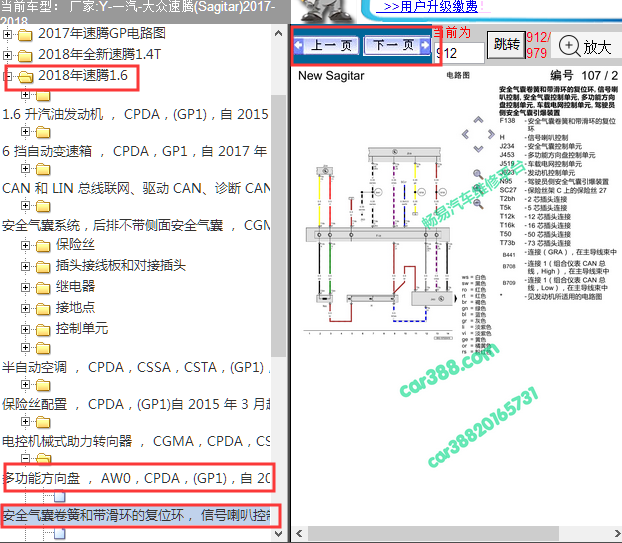The height and width of the screenshot is (543, 622).
Task: Click the folder icon of 2018年全新速腾1.4T
Action: click(25, 56)
